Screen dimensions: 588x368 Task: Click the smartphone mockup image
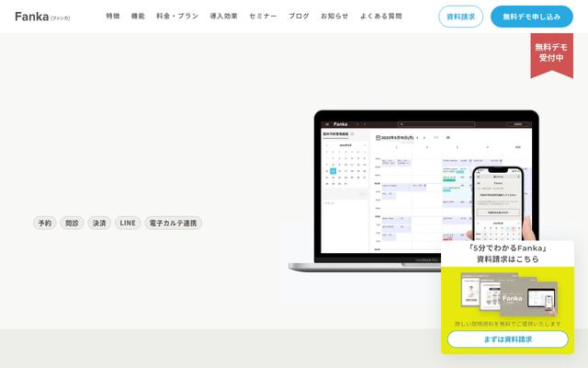(498, 204)
